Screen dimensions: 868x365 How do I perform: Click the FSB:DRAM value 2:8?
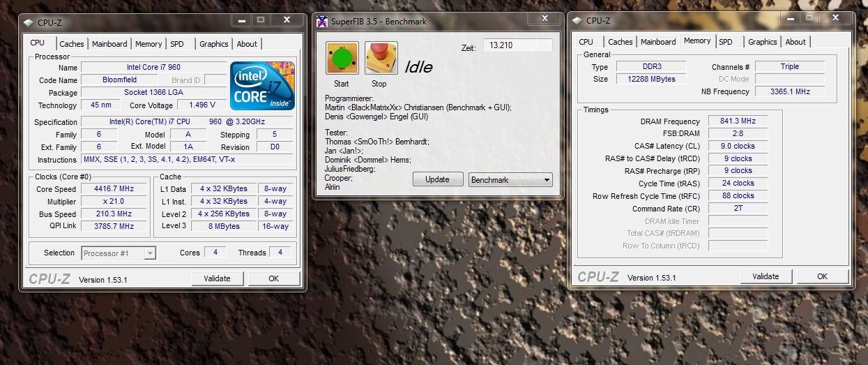coord(738,134)
